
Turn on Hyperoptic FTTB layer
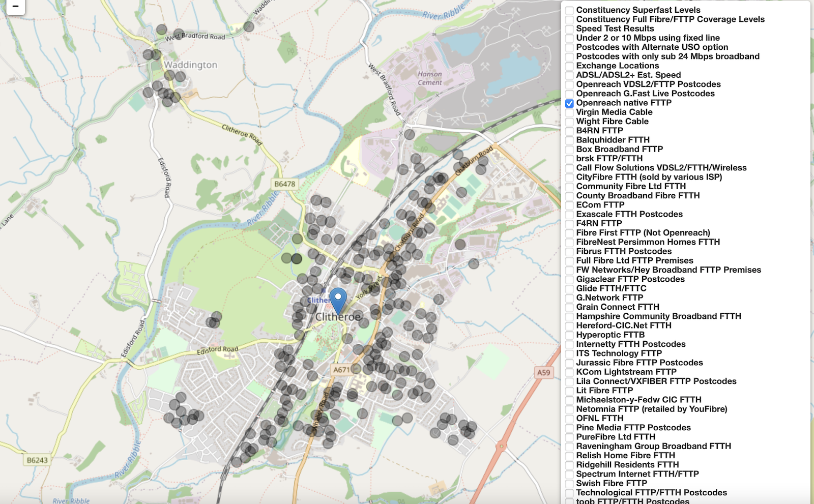pos(570,335)
